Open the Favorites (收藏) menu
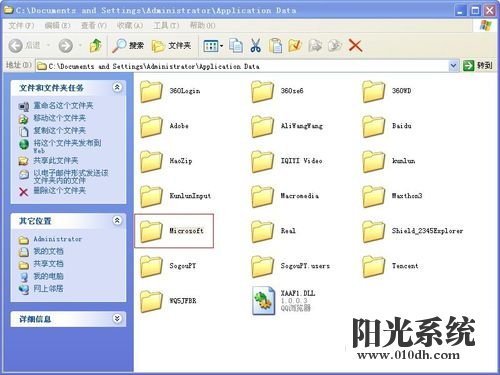Screen dimensions: 500x375 (130, 25)
